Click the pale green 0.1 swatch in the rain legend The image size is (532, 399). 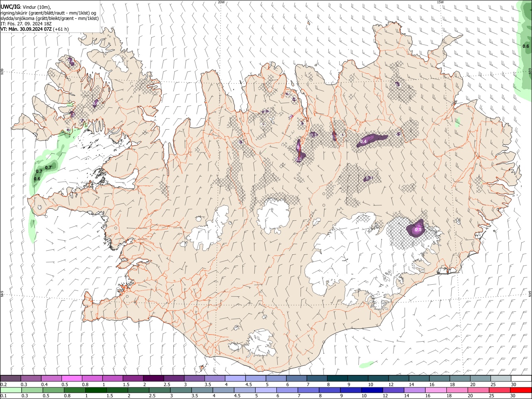[x=11, y=390]
